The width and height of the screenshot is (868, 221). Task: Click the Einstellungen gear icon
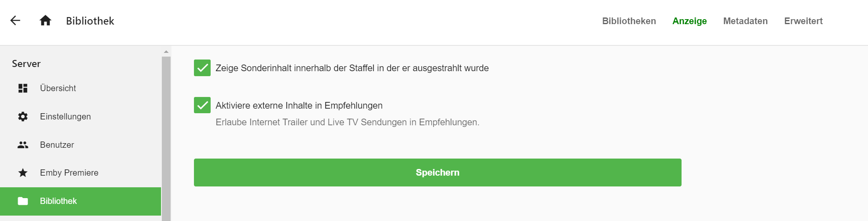(x=23, y=117)
